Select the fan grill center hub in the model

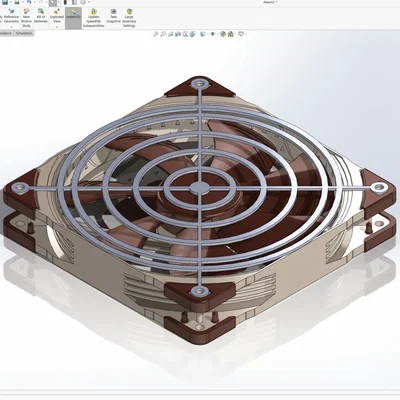click(200, 188)
